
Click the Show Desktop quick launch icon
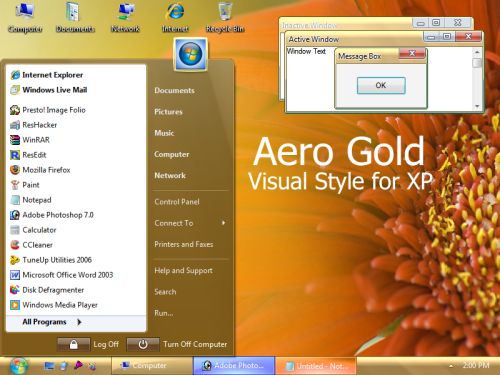[49, 366]
